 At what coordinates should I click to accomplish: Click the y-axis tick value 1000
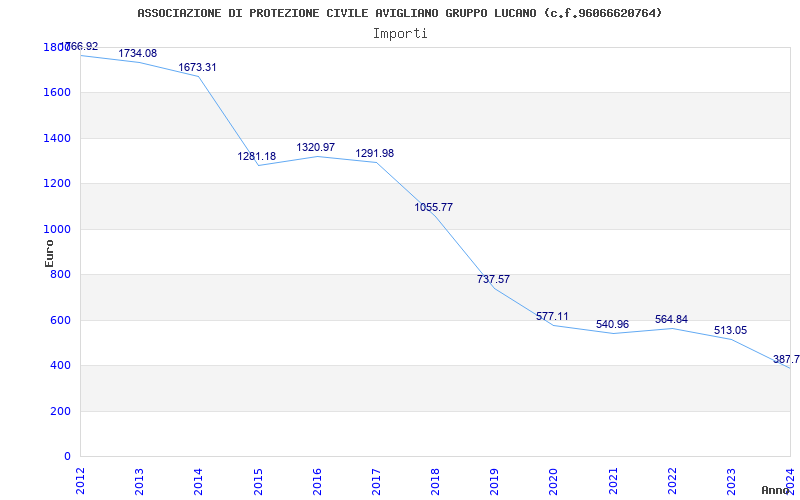click(x=57, y=230)
